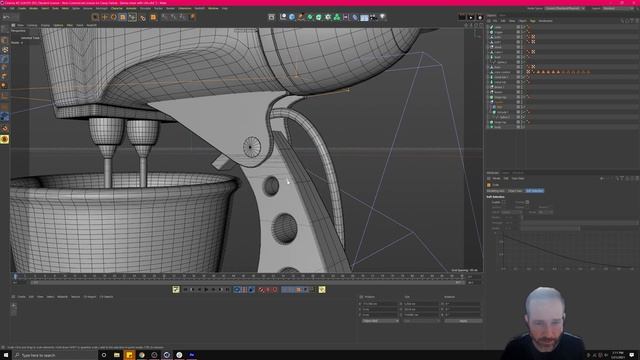Click the Position X input field

380,304
